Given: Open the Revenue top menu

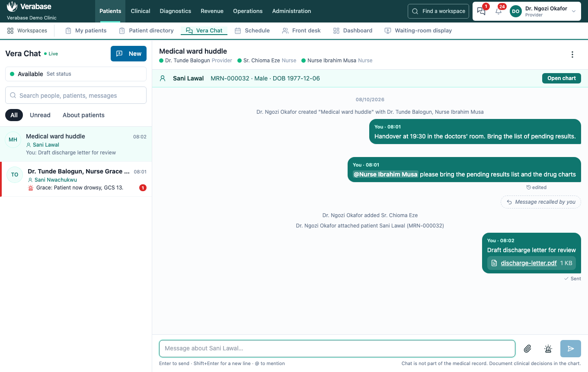Looking at the screenshot, I should click(212, 11).
